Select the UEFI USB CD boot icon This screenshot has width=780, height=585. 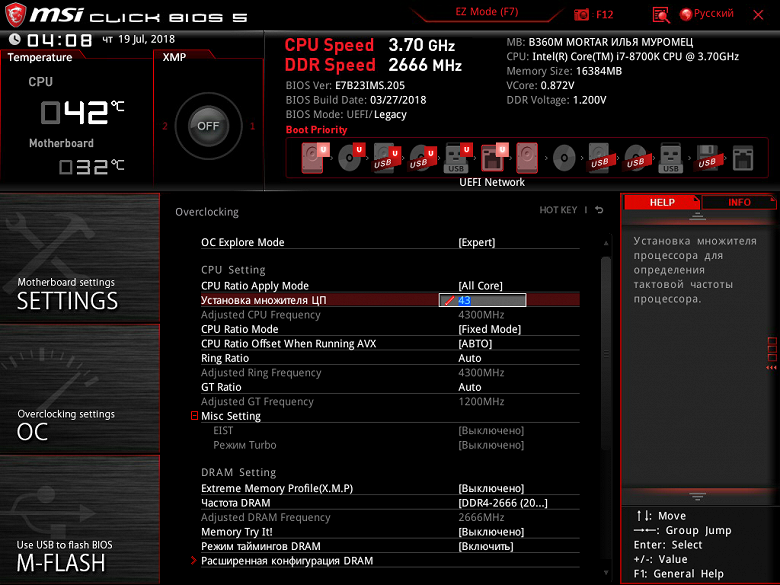point(422,158)
